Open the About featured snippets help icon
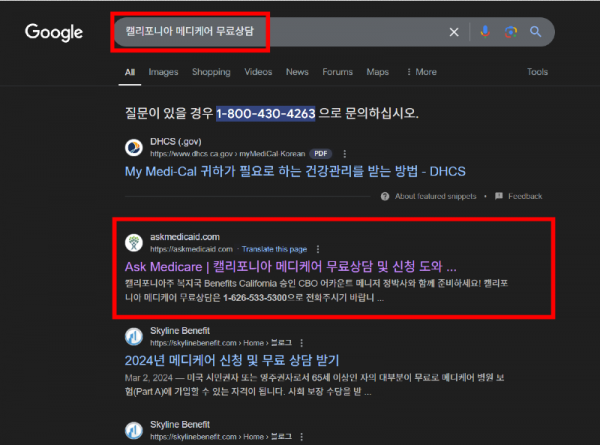Screen dimensions: 600x445 [x=387, y=196]
